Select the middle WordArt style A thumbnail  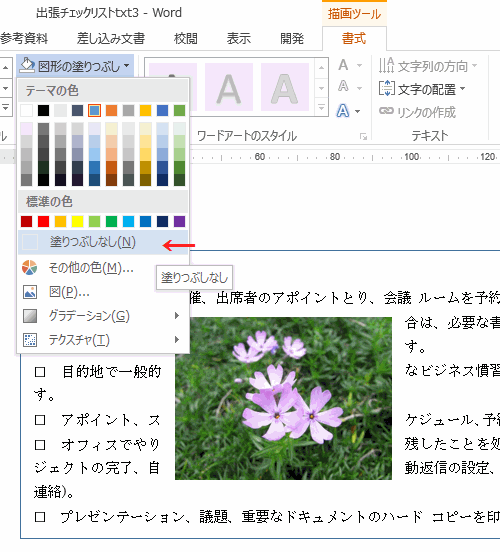[229, 87]
